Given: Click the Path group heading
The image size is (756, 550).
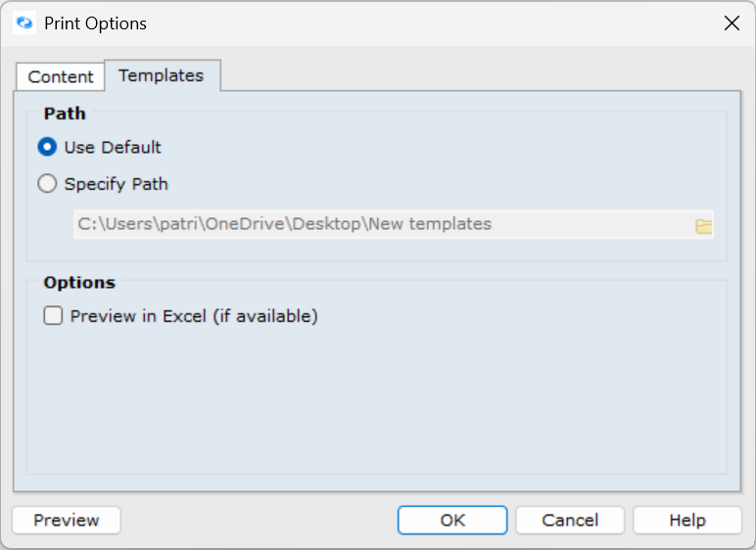Looking at the screenshot, I should (x=65, y=114).
